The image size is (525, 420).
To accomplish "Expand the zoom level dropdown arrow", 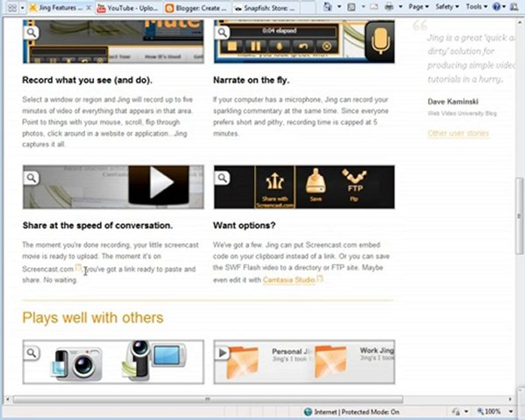I will [x=510, y=412].
